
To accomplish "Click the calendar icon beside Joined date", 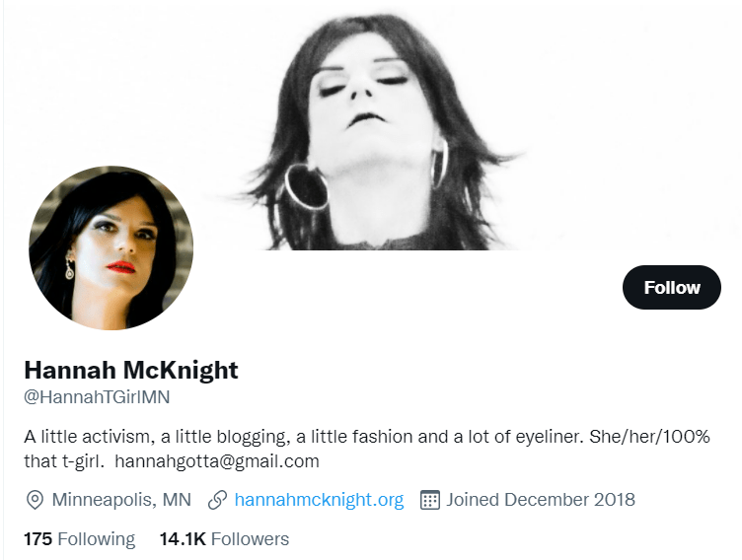I will (x=429, y=500).
